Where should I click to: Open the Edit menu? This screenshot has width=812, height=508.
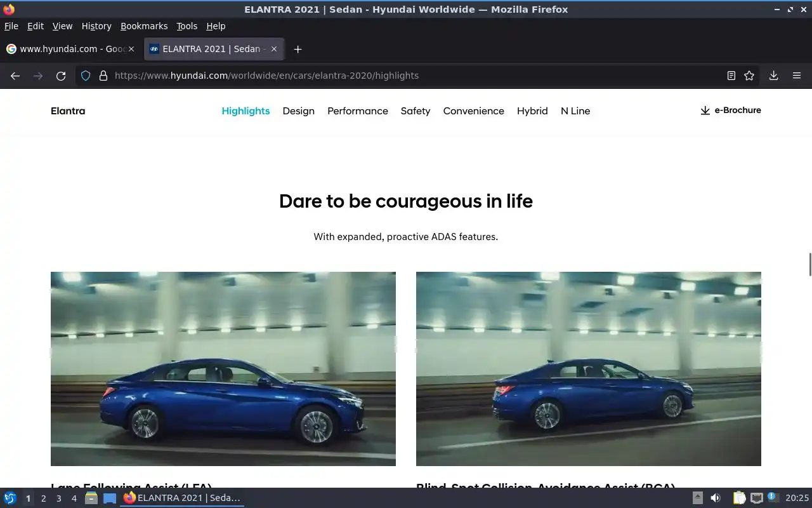(36, 26)
